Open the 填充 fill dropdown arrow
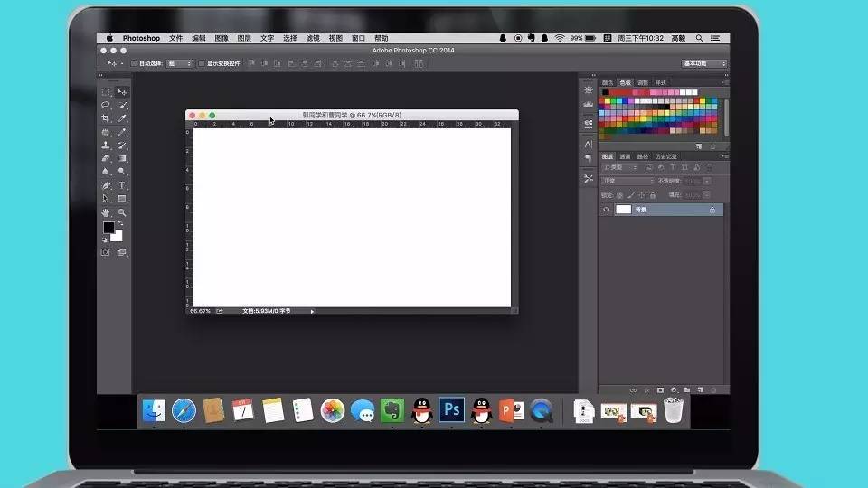 (707, 195)
